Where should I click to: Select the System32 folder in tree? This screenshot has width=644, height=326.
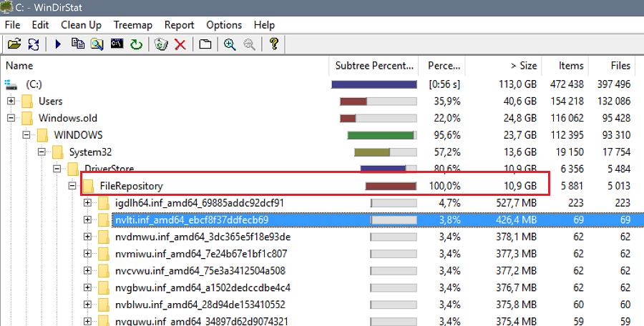[90, 152]
